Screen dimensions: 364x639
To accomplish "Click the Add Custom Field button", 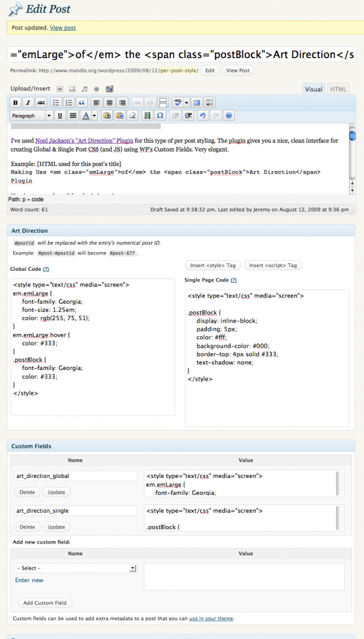I will 45,603.
